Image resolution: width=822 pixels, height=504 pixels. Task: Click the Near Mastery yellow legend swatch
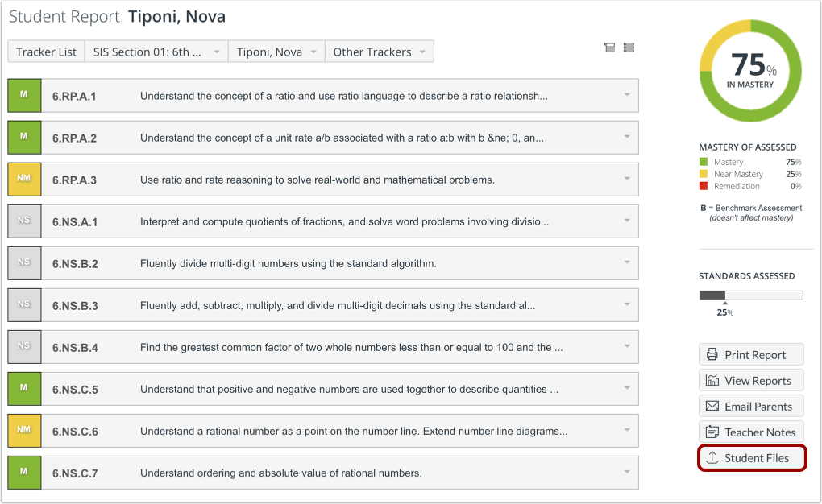704,174
